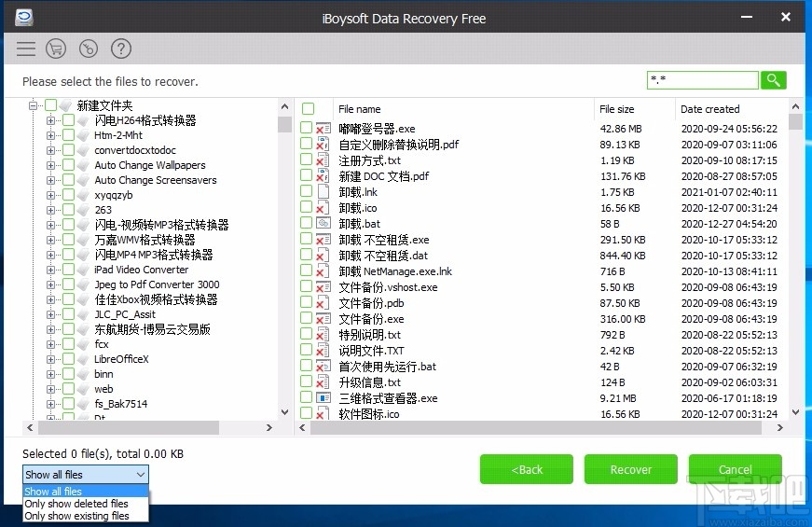Viewport: 812px width, 527px height.
Task: Sort by Date created column header
Action: coord(731,109)
